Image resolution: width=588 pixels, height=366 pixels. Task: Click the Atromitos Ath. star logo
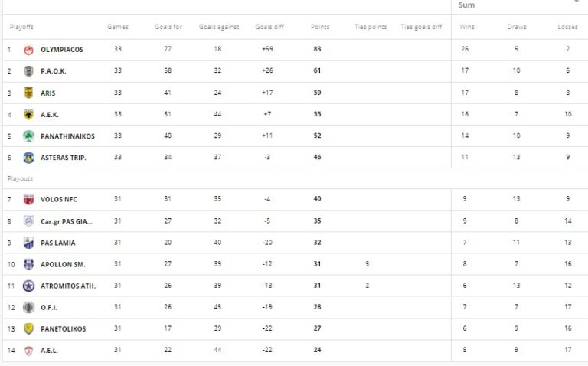[28, 286]
